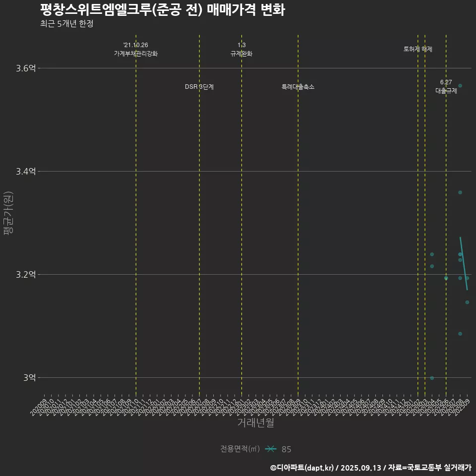Select the 1.3 규제완화 annotation
Viewport: 476px width, 476px height.
coord(241,50)
